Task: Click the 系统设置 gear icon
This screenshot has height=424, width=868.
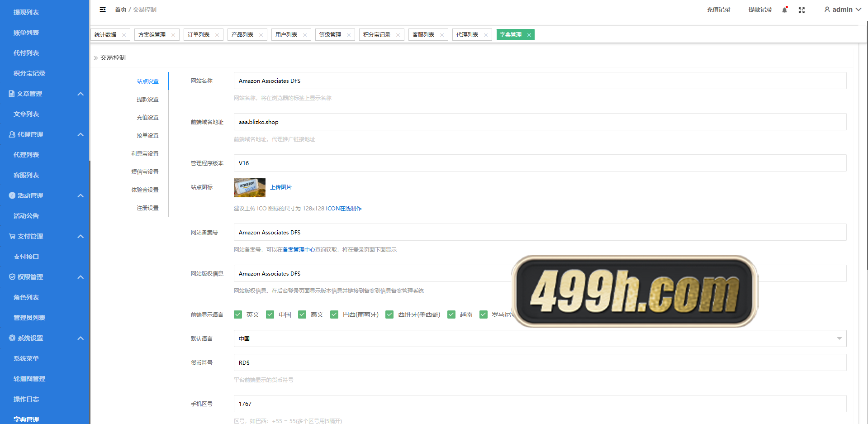Action: coord(12,338)
